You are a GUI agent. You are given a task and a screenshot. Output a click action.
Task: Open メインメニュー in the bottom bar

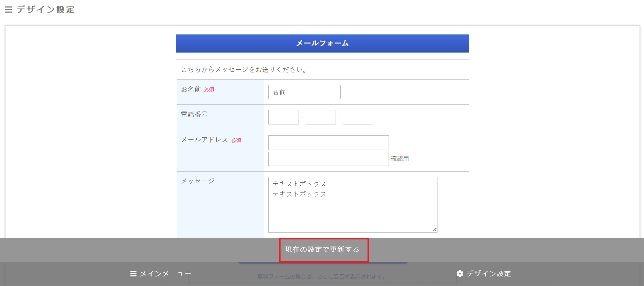(160, 274)
